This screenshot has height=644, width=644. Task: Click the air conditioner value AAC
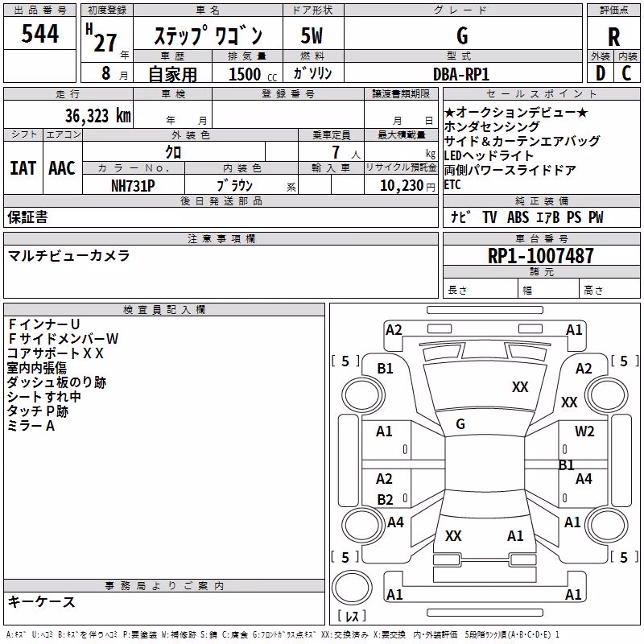click(62, 168)
